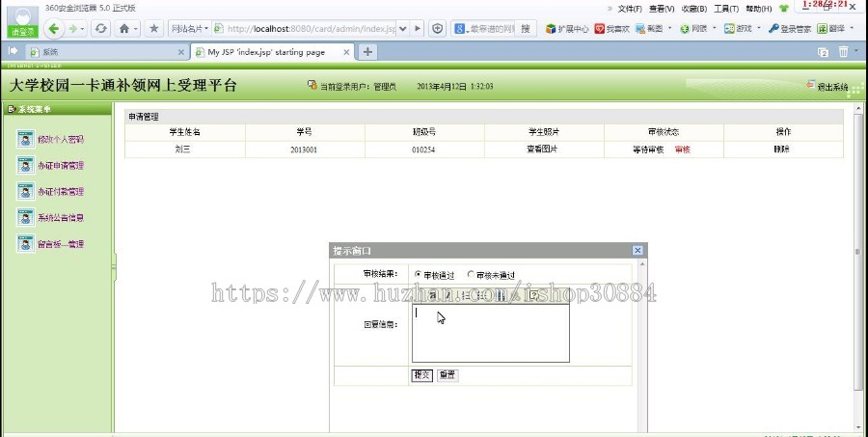This screenshot has height=437, width=868.
Task: Open the 收藏(B) menu
Action: click(x=694, y=9)
